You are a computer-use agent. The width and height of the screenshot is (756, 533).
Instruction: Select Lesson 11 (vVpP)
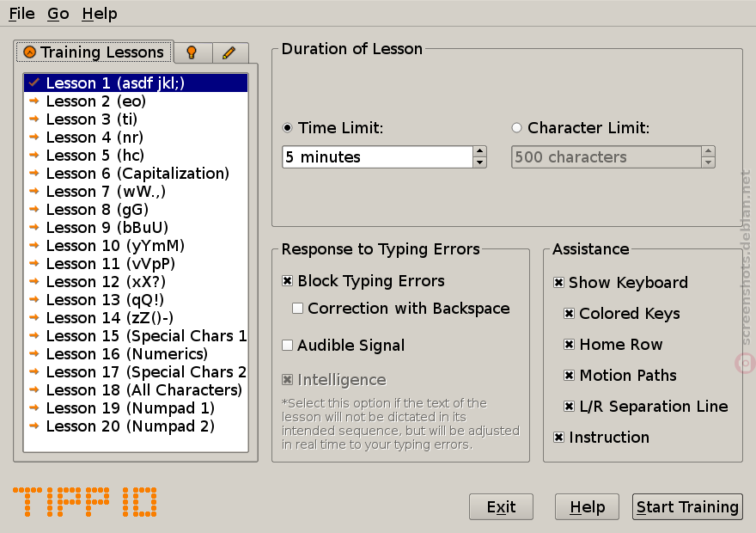tap(136, 264)
